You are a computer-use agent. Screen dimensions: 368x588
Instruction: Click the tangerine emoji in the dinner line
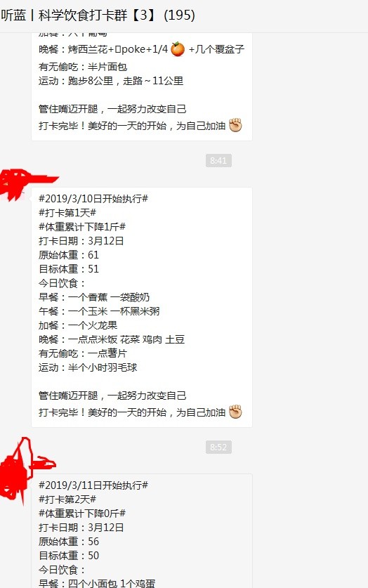(178, 49)
